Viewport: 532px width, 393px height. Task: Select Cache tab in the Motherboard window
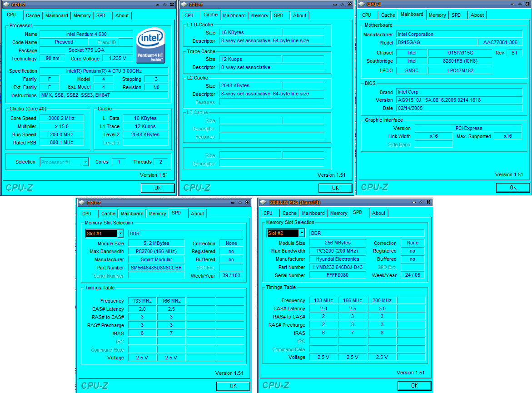[388, 15]
